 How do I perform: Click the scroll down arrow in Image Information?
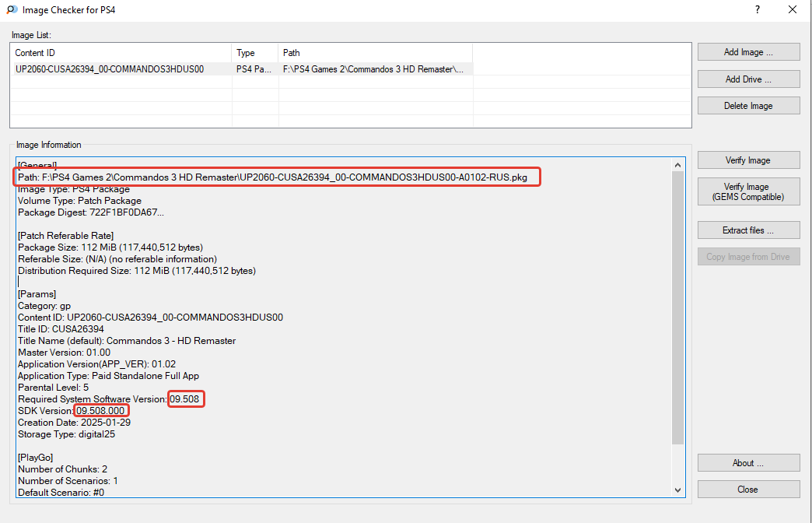[677, 490]
